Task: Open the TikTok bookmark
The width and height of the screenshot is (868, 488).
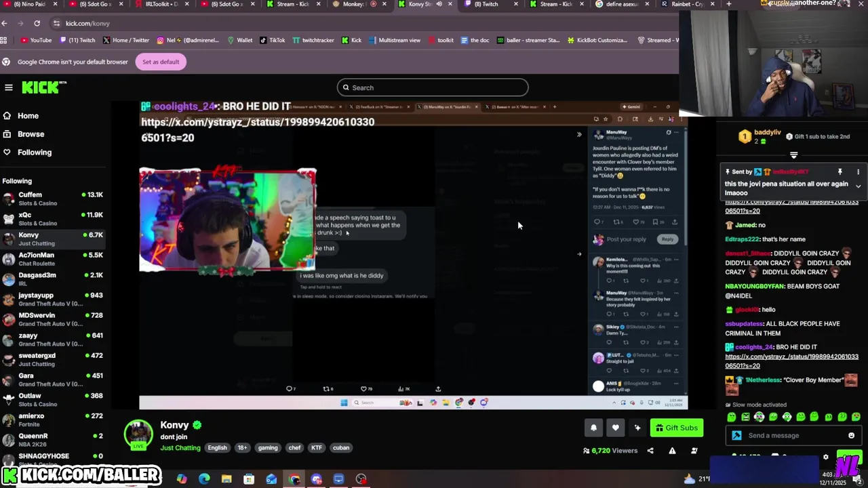Action: tap(272, 40)
